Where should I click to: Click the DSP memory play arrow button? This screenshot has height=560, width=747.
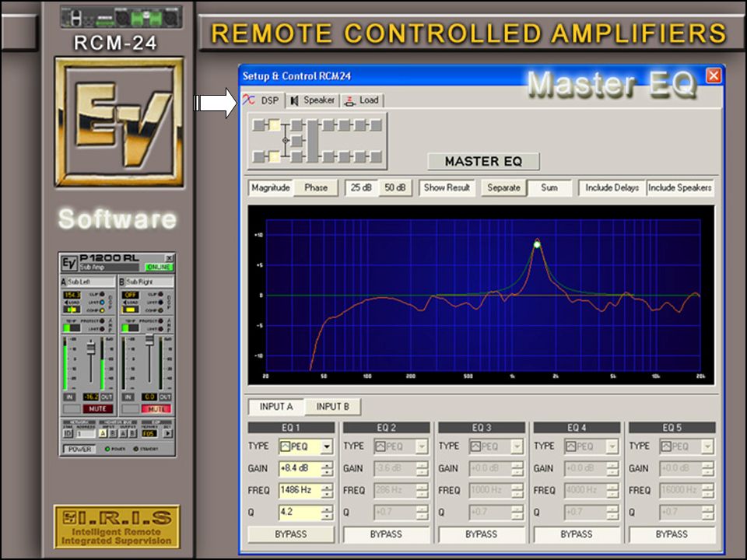tap(168, 433)
